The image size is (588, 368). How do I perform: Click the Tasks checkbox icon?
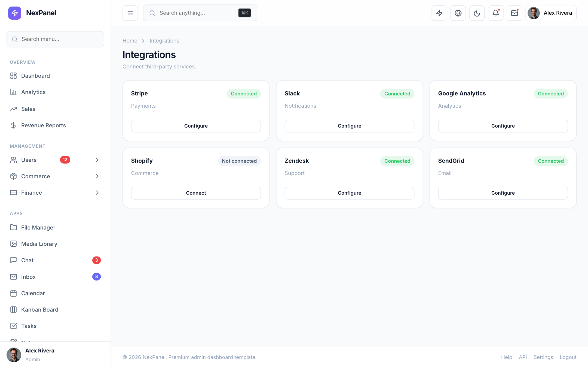pyautogui.click(x=14, y=326)
